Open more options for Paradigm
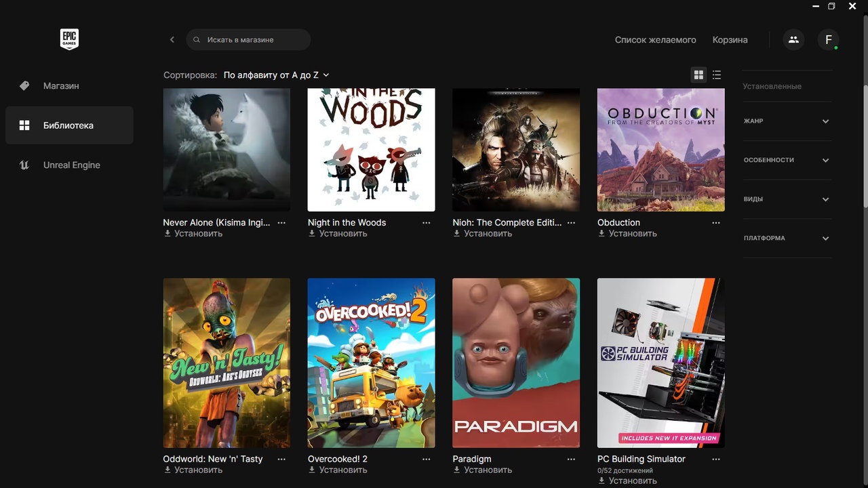868x488 pixels. 571,459
